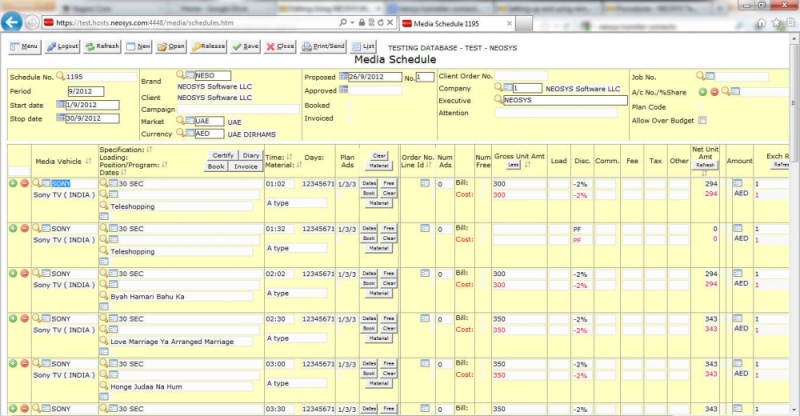Click the Job No. search magnifier icon
The height and width of the screenshot is (416, 800).
pyautogui.click(x=701, y=76)
